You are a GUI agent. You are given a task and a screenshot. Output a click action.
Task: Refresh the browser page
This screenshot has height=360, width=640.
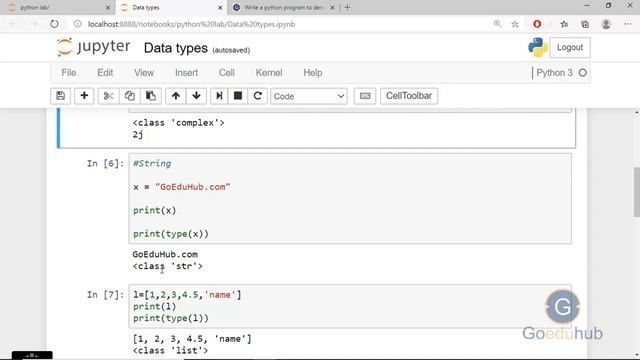click(54, 24)
